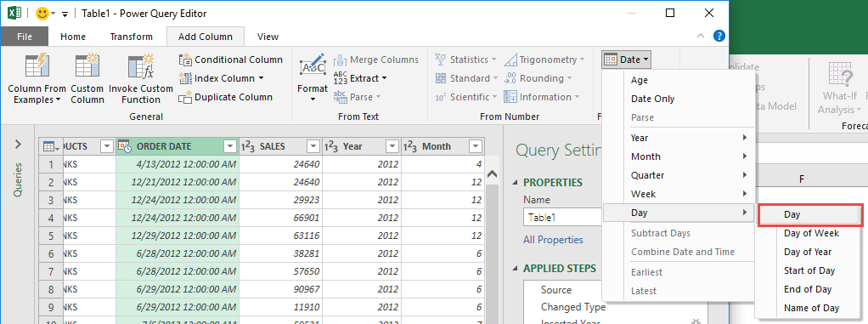Open ORDER DATE column filter dropdown
The height and width of the screenshot is (324, 868).
[229, 147]
